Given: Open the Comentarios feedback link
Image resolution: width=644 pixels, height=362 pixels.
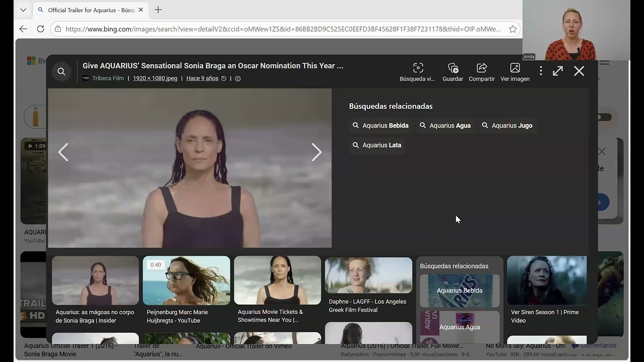Looking at the screenshot, I should (x=594, y=346).
